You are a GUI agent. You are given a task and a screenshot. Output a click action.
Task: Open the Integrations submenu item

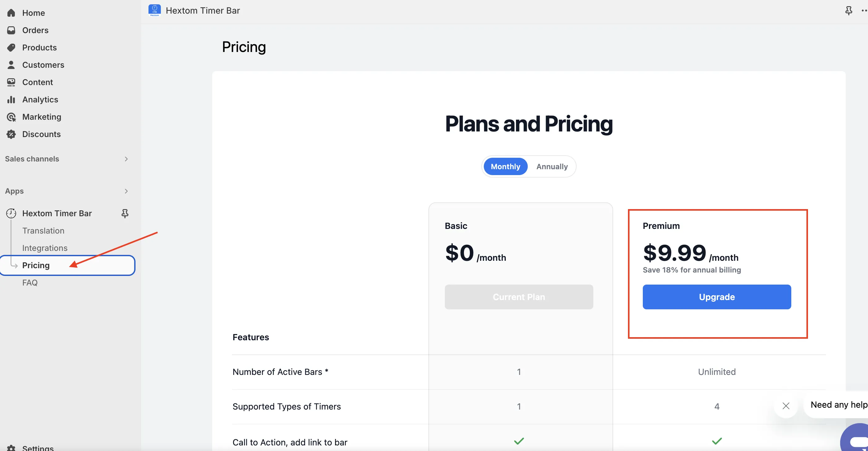point(45,248)
